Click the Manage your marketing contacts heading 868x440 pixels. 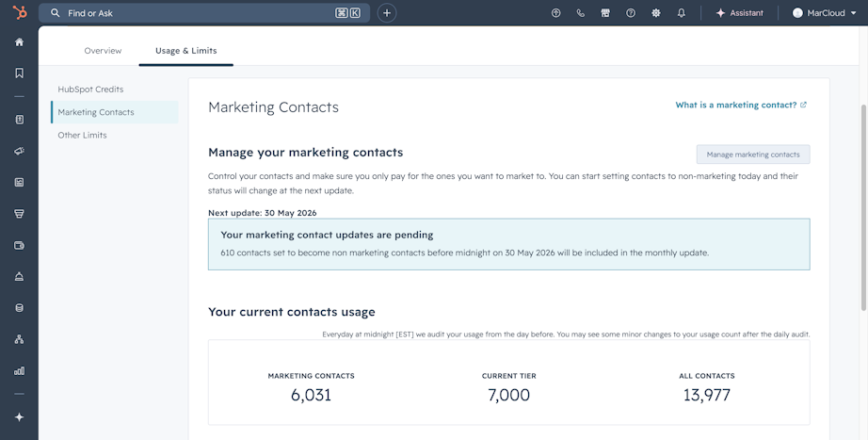coord(306,153)
